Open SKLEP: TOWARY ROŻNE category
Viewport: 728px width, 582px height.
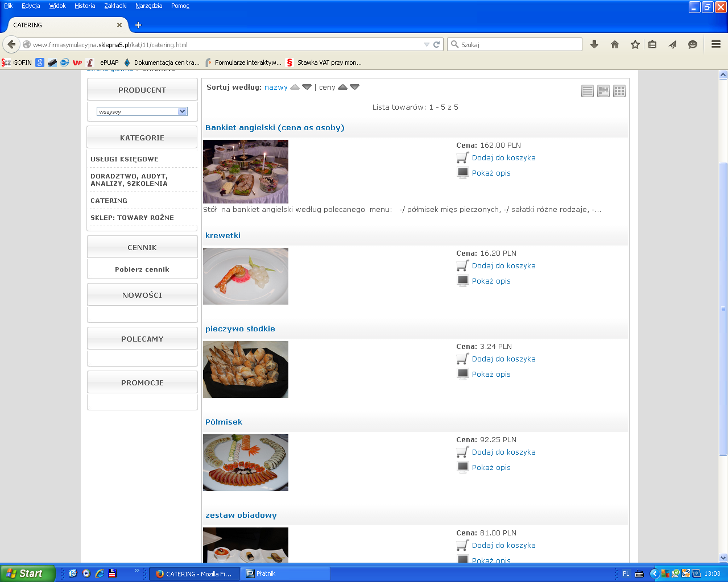133,218
